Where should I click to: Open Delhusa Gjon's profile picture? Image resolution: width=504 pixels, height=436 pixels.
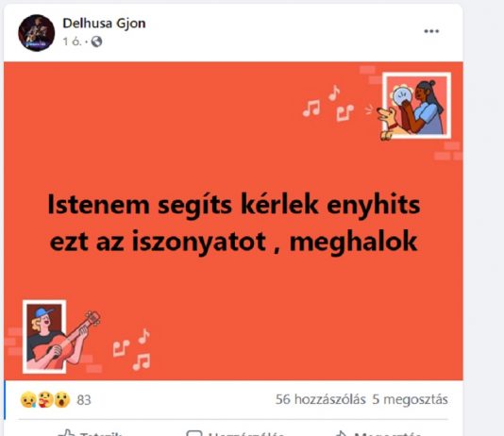[x=36, y=33]
